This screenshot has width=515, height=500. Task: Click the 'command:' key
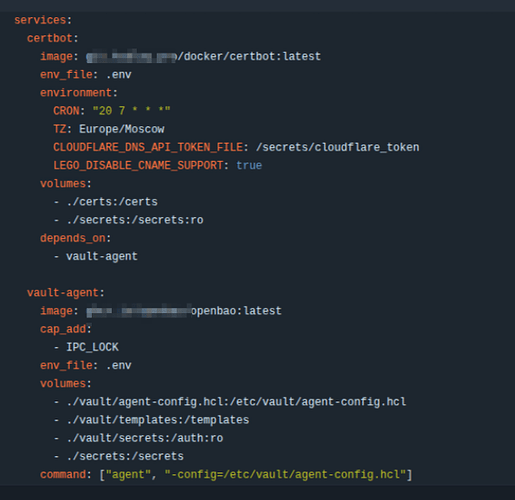click(x=66, y=474)
